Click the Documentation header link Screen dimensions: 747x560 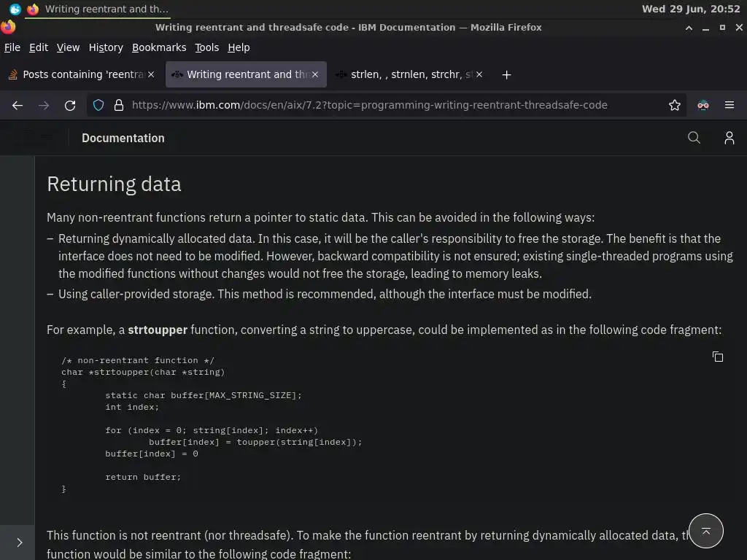123,138
